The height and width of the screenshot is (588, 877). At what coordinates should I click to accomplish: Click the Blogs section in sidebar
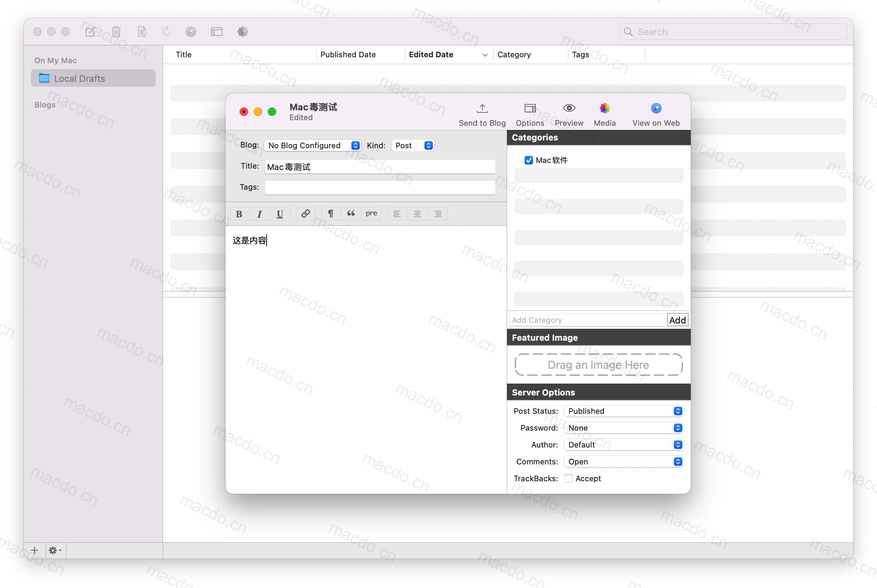click(x=45, y=104)
